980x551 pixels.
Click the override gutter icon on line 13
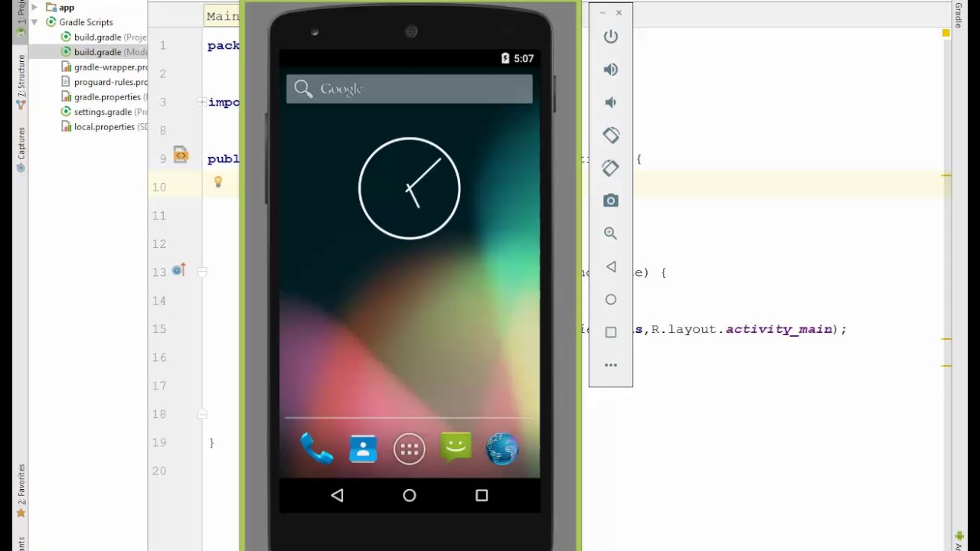click(x=179, y=270)
